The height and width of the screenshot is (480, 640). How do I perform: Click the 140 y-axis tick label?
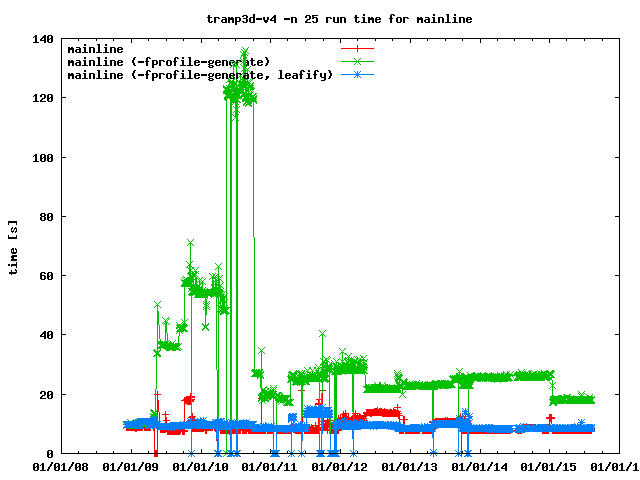click(x=41, y=39)
